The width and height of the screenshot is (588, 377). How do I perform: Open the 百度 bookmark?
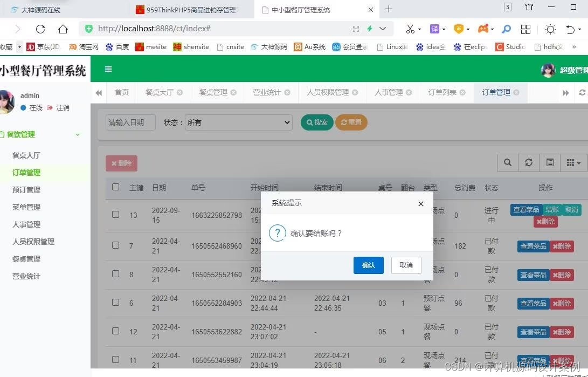[117, 47]
